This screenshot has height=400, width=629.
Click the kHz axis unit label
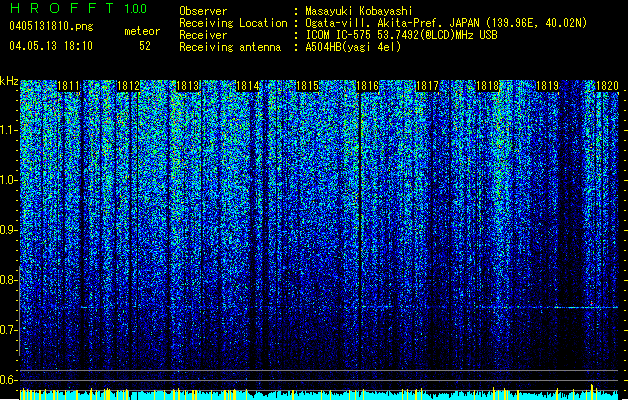pos(9,81)
